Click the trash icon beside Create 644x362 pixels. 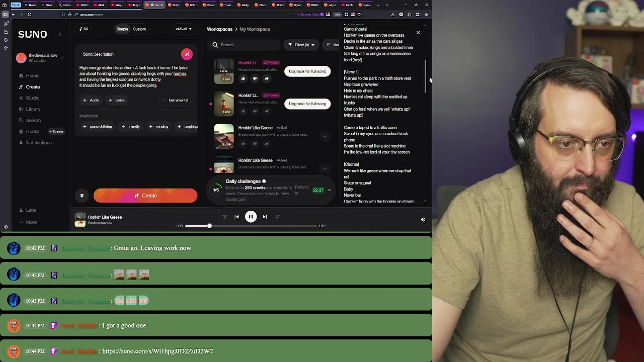[x=82, y=196]
